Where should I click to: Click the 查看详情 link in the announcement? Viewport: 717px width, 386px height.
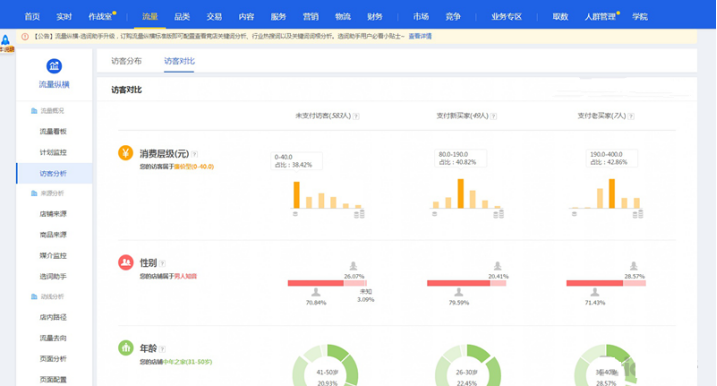[420, 36]
